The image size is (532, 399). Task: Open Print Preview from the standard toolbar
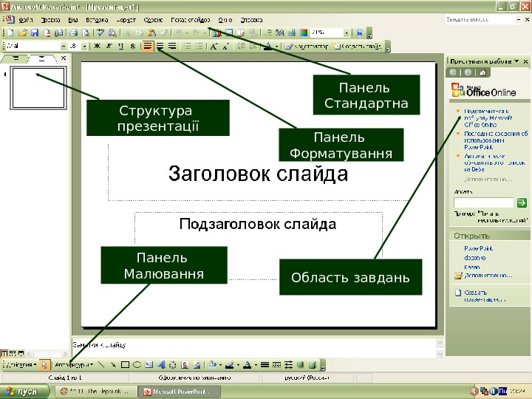click(x=86, y=33)
